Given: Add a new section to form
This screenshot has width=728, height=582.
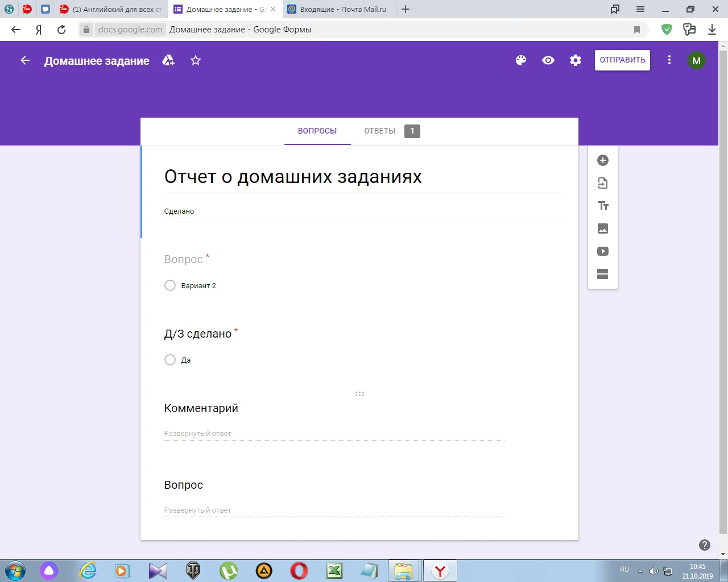Looking at the screenshot, I should click(x=603, y=274).
